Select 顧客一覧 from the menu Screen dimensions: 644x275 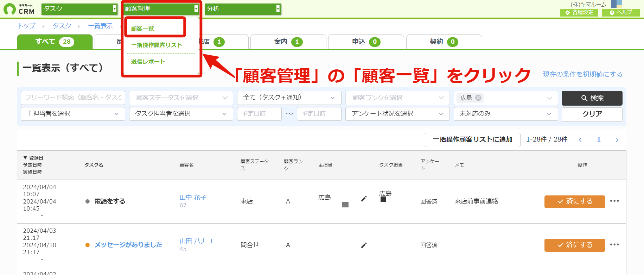(142, 29)
